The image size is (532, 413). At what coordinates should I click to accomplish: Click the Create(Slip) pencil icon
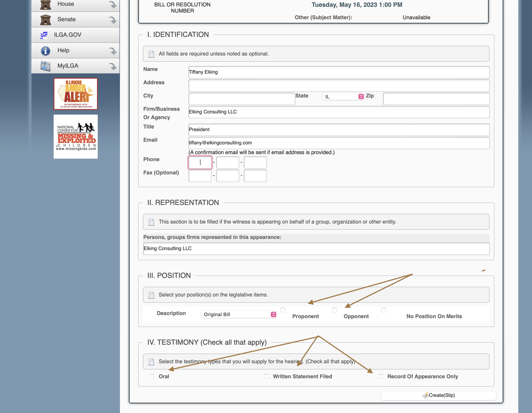point(425,395)
